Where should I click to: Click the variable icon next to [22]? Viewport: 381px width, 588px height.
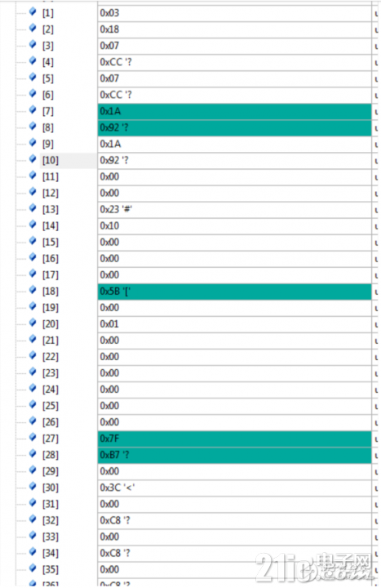coord(33,355)
